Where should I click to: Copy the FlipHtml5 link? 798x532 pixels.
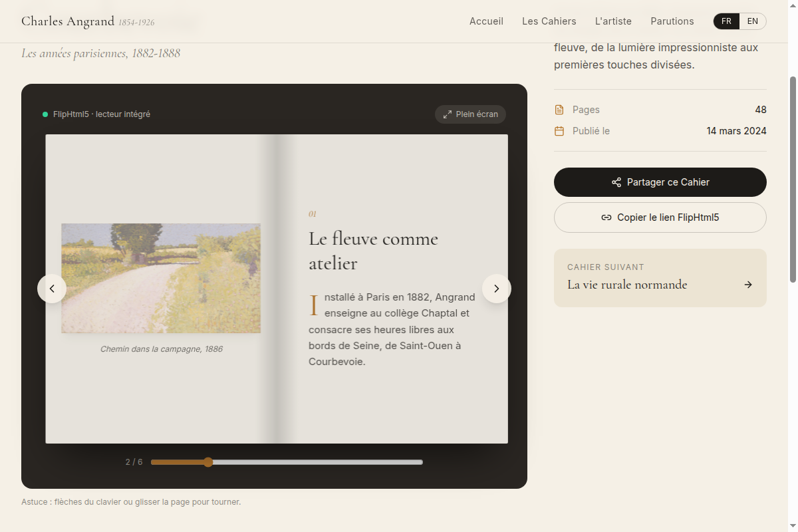coord(660,217)
